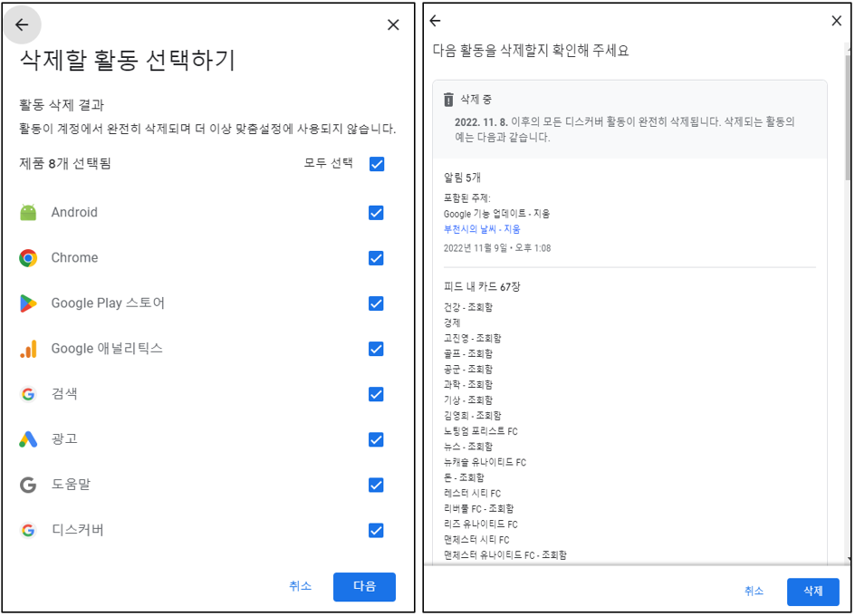Click 취소 on the left panel
Image resolution: width=855 pixels, height=616 pixels.
(x=299, y=586)
